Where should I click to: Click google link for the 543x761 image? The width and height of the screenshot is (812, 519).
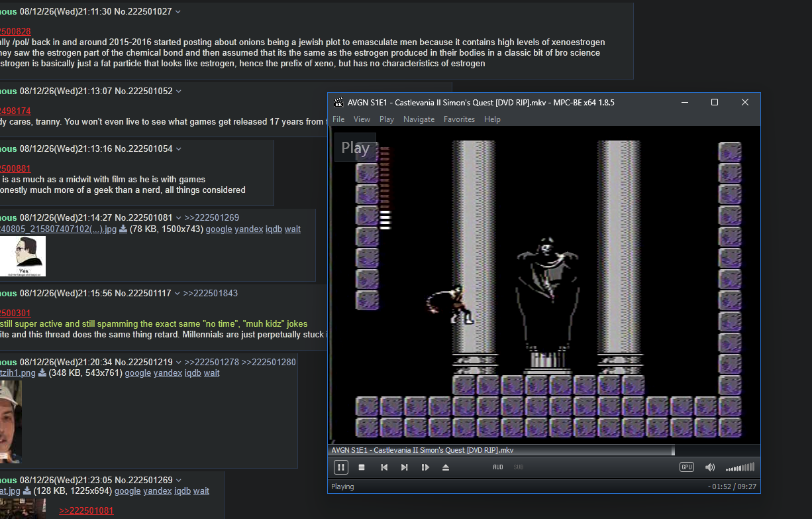(138, 373)
